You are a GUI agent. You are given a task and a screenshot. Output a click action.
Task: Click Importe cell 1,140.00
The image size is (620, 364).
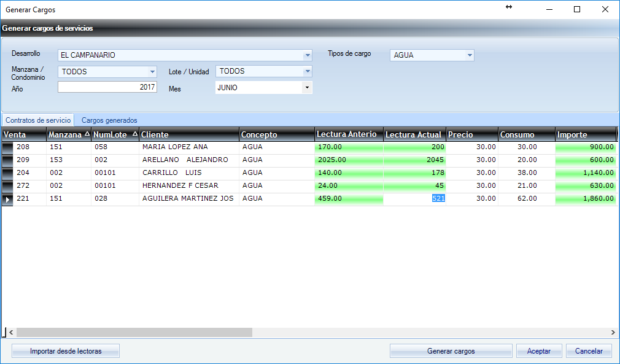point(586,172)
